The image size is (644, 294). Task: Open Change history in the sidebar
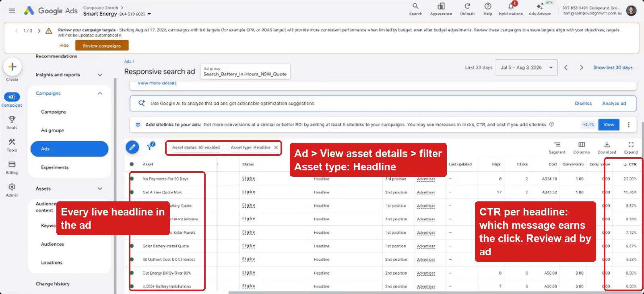(x=52, y=284)
